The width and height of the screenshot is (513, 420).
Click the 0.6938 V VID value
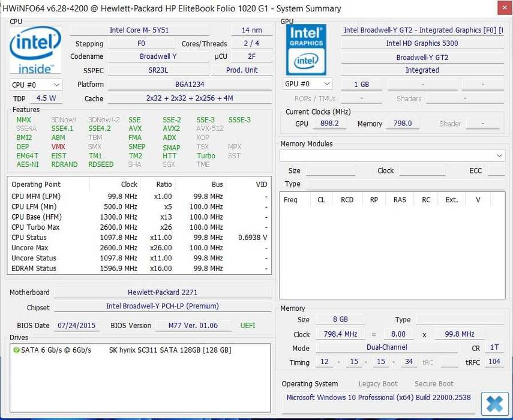click(253, 238)
